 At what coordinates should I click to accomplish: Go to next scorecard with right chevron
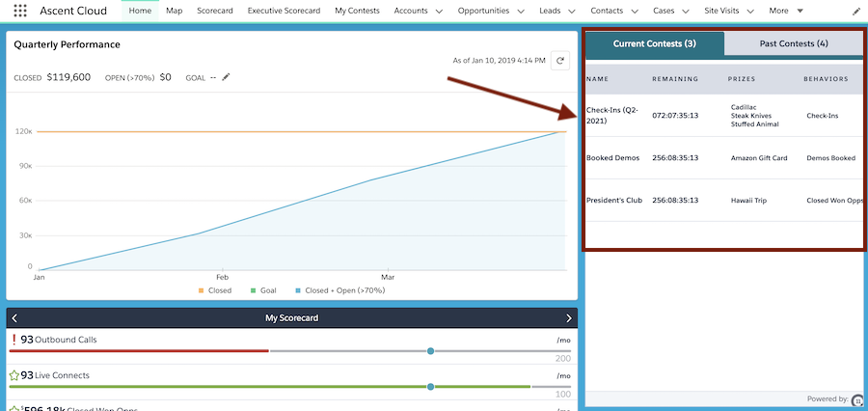coord(569,318)
